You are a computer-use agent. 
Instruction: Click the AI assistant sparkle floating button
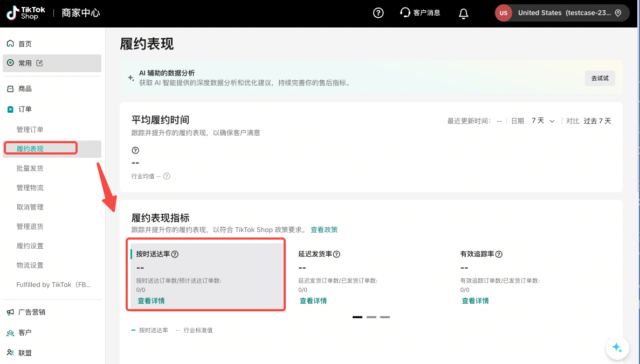coord(617,348)
